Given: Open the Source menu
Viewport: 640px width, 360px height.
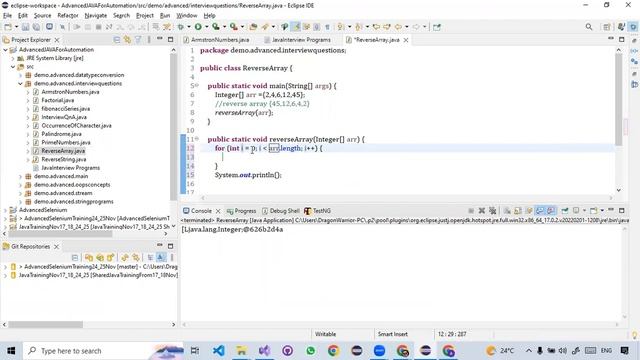Looking at the screenshot, I should [42, 16].
